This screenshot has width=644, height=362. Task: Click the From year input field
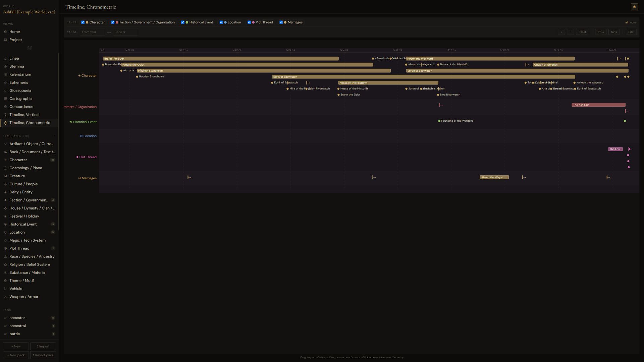point(92,32)
